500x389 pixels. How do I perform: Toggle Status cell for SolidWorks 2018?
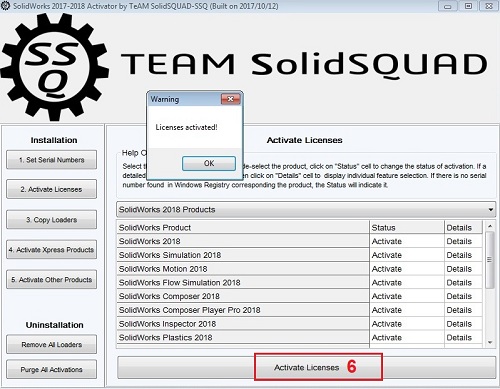click(x=407, y=241)
